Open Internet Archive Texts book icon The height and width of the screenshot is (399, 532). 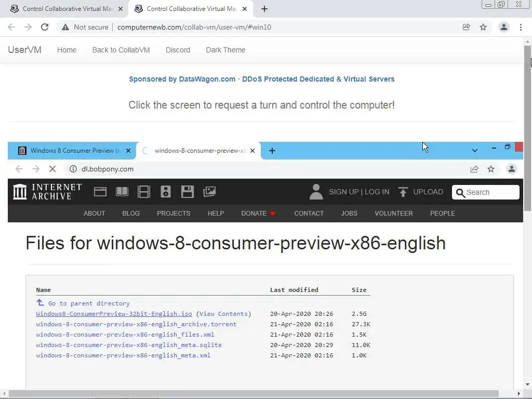point(122,192)
